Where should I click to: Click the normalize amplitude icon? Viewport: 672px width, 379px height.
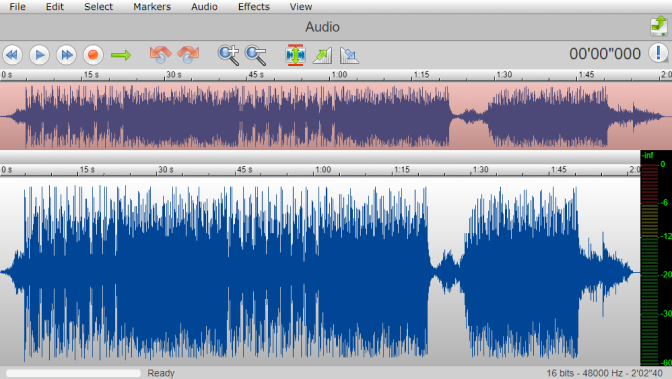(x=295, y=55)
